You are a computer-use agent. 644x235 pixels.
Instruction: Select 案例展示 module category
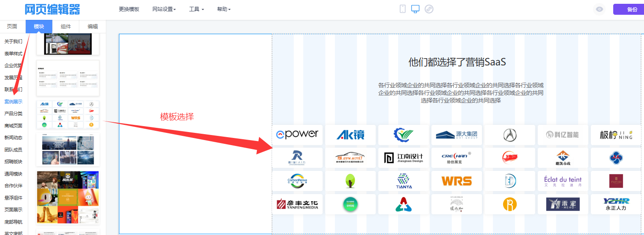(x=13, y=102)
